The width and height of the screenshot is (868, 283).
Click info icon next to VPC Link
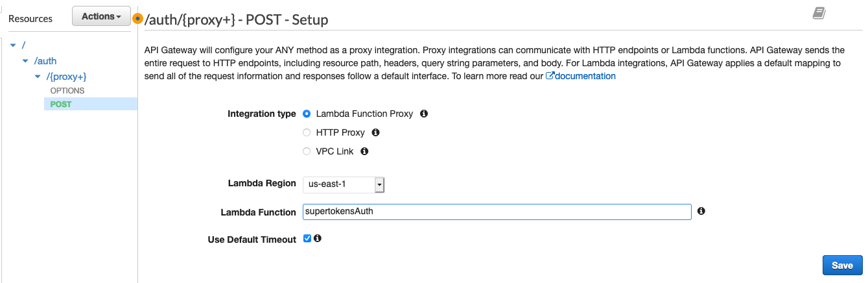tap(364, 151)
